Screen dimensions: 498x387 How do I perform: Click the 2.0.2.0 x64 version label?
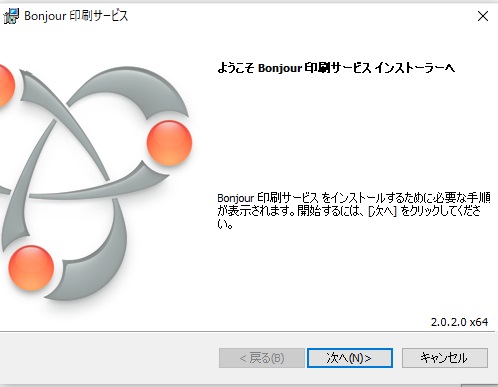click(x=459, y=322)
